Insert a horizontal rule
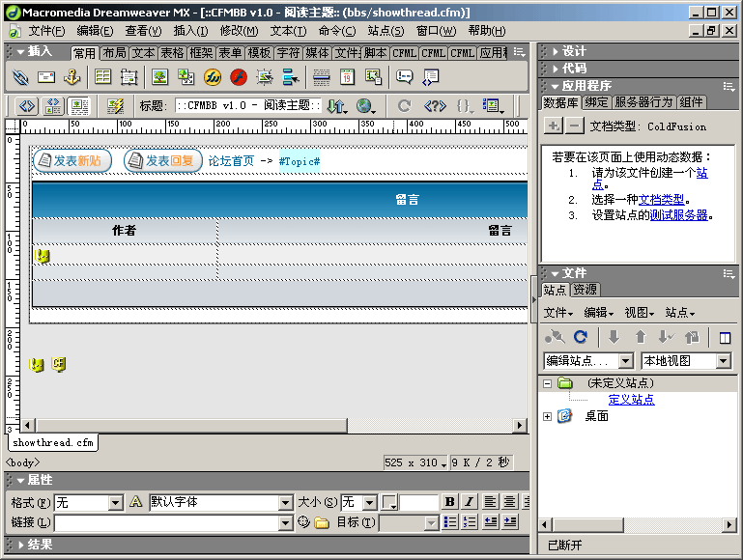 pos(322,76)
